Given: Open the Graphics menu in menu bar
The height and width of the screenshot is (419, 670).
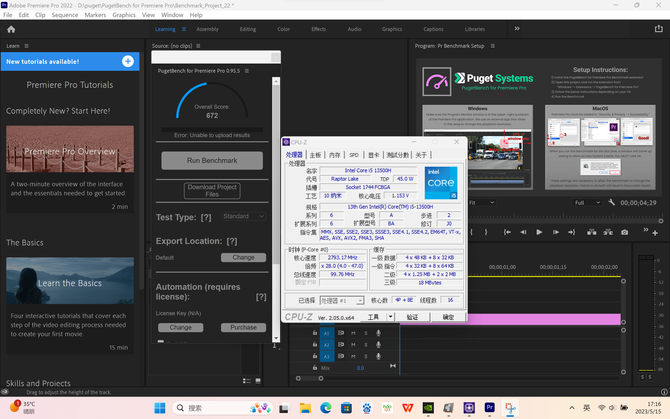Looking at the screenshot, I should (124, 15).
